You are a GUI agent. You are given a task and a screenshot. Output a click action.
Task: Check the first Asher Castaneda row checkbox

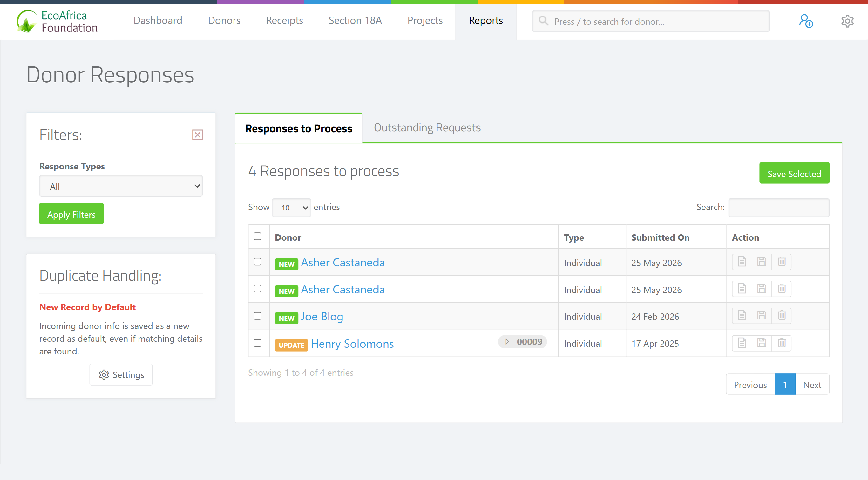click(x=257, y=262)
